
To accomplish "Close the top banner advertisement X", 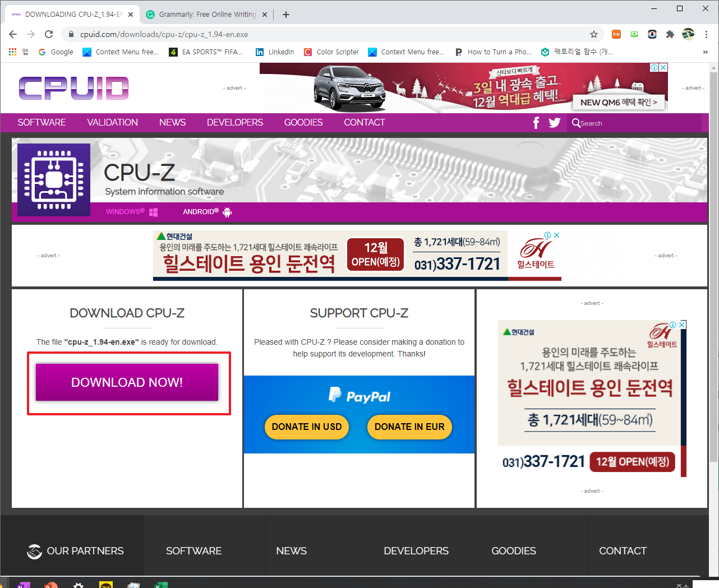I will pos(663,67).
